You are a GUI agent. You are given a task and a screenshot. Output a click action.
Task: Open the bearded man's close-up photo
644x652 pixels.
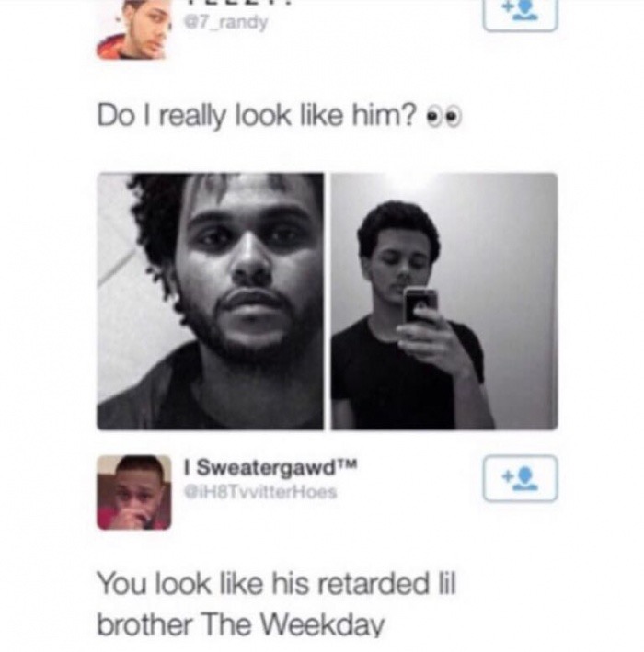(211, 301)
